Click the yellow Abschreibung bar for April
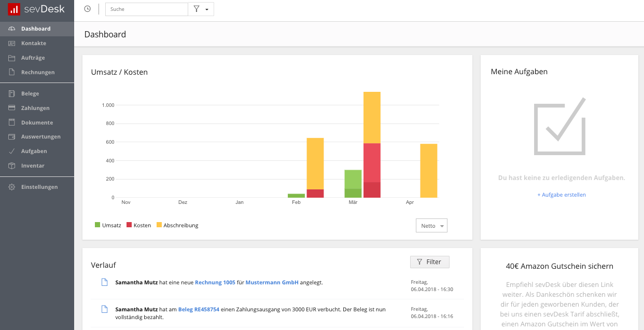644x330 pixels. pos(428,171)
